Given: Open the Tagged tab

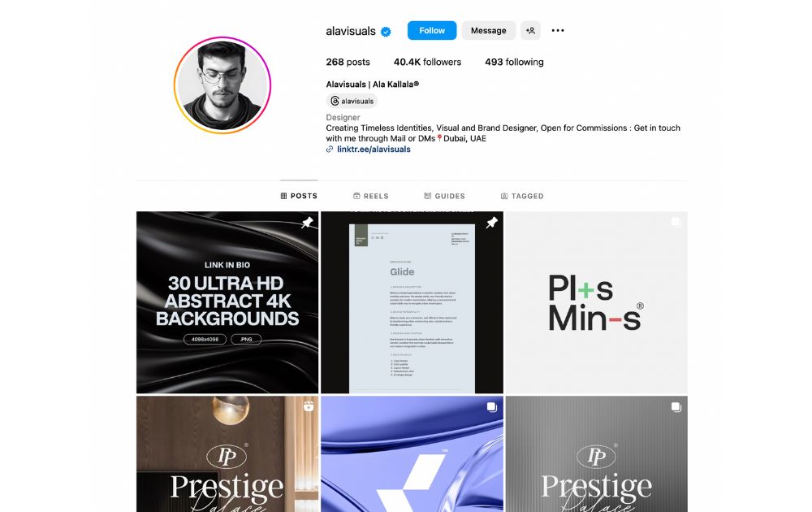Looking at the screenshot, I should click(522, 196).
